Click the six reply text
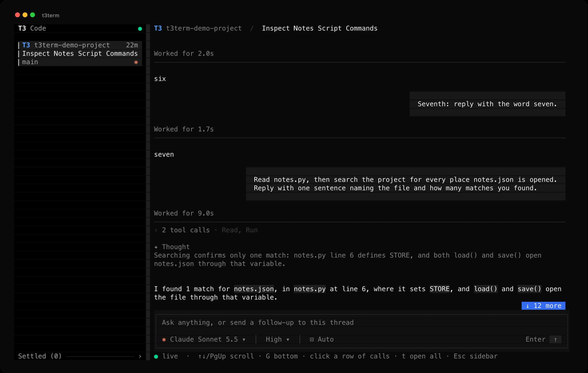The width and height of the screenshot is (588, 373). point(160,79)
